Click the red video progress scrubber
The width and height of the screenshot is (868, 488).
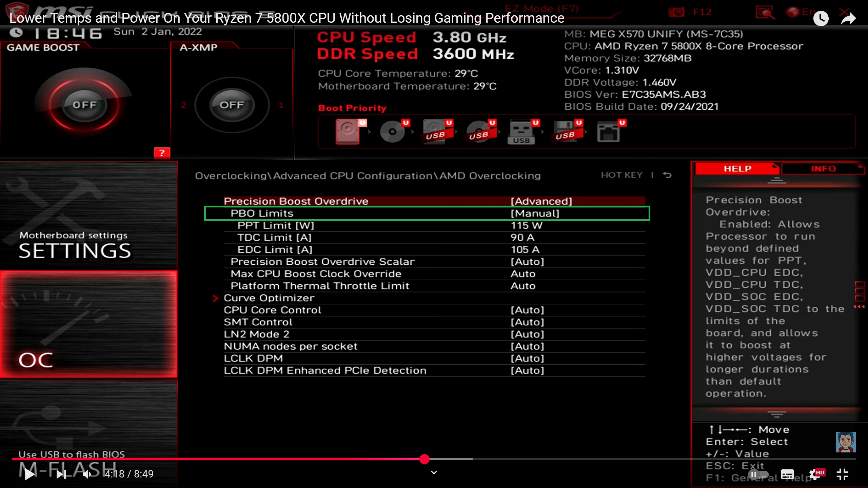(424, 459)
